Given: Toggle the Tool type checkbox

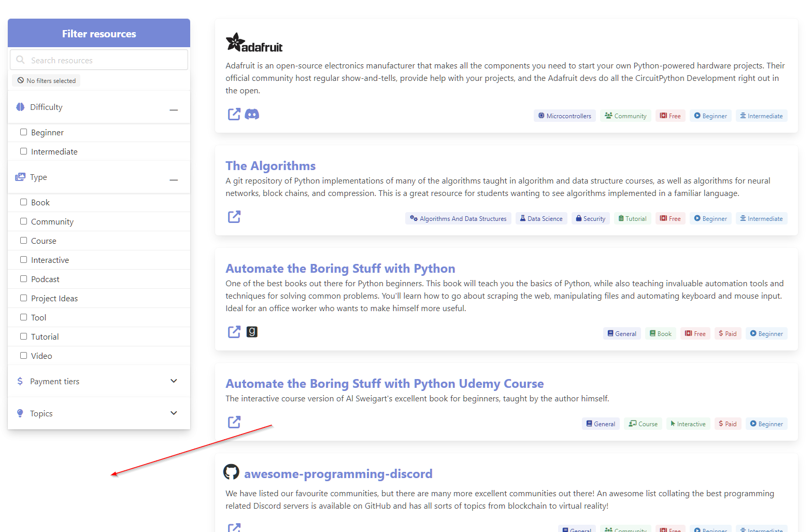Looking at the screenshot, I should 23,317.
